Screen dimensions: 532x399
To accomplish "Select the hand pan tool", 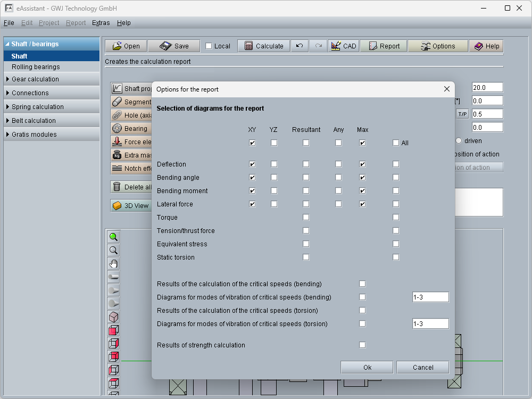I will 113,264.
